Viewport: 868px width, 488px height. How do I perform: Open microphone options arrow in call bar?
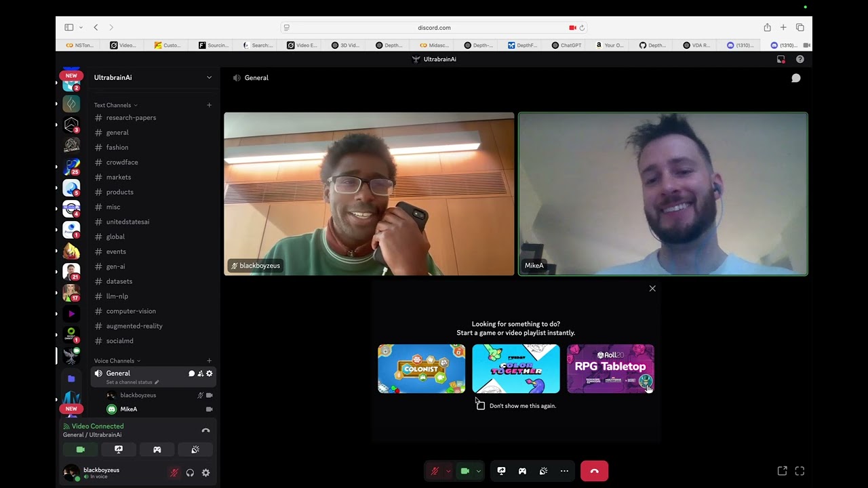tap(448, 471)
